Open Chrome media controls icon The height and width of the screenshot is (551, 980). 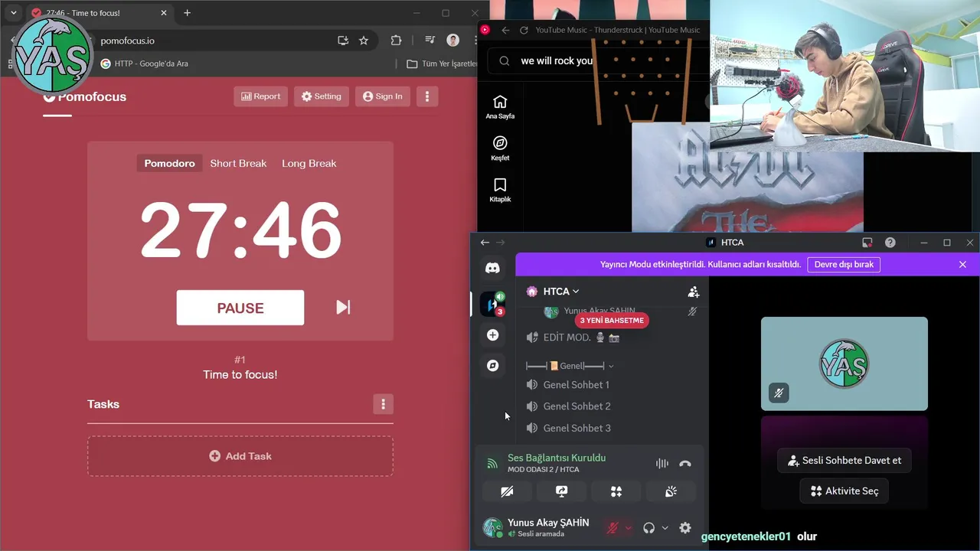430,41
